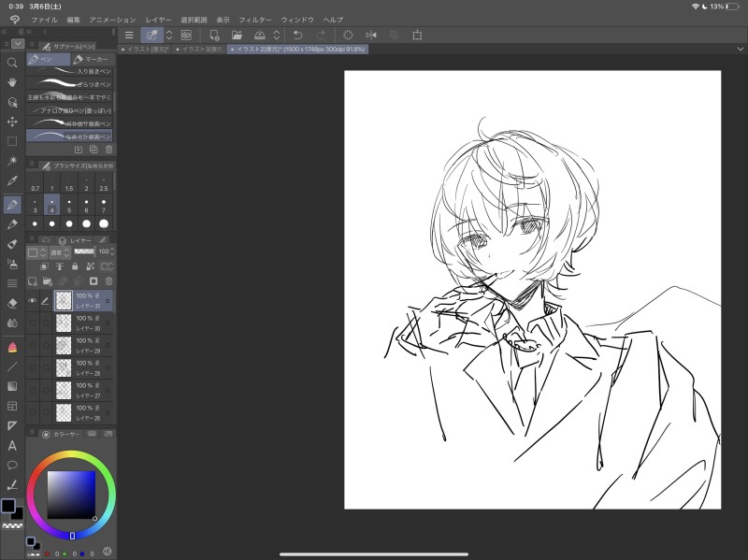
Task: Show the レイヤー30 visibility box
Action: 33,323
